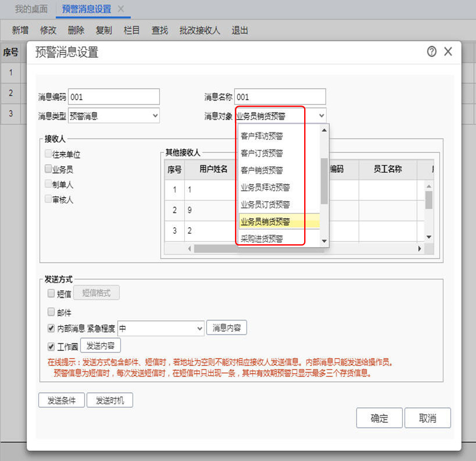Image resolution: width=476 pixels, height=461 pixels.
Task: Expand the 消息类型 dropdown
Action: (x=155, y=116)
